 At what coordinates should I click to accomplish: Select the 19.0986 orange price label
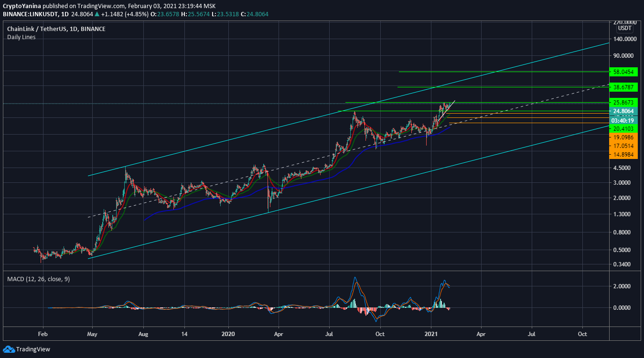click(x=624, y=137)
